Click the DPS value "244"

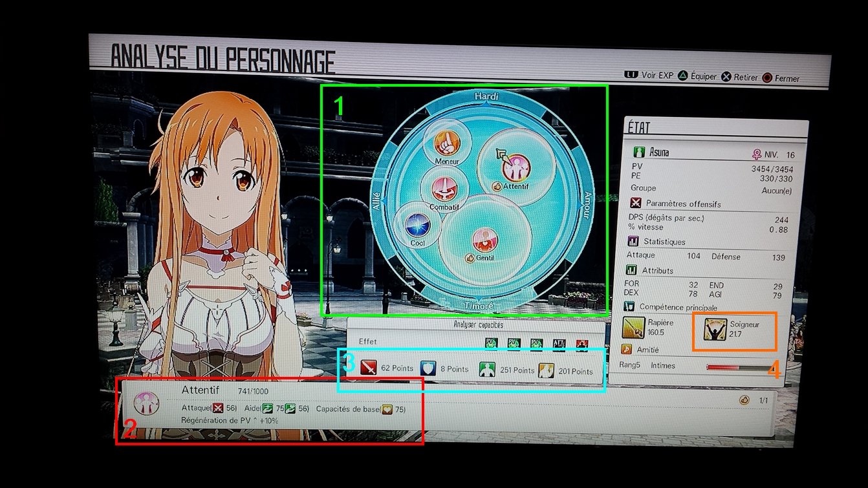click(x=781, y=220)
